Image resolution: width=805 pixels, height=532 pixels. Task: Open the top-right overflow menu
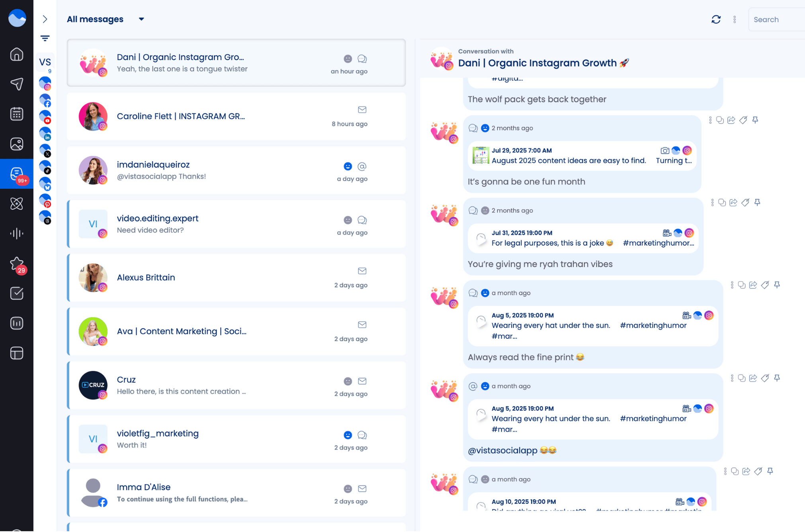coord(735,19)
